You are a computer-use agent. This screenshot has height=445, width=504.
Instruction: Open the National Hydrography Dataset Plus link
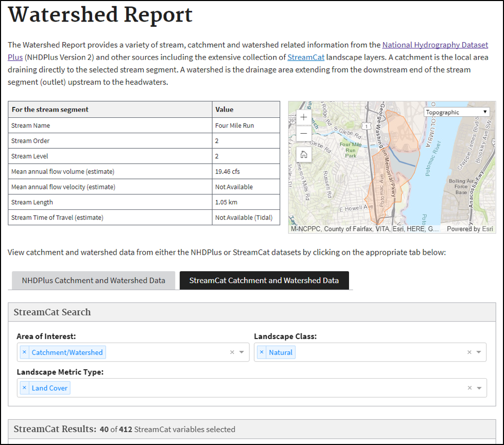pos(435,45)
